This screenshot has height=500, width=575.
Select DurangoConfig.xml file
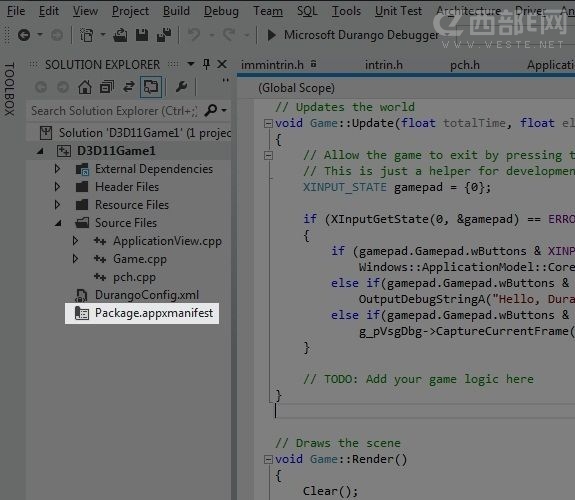pyautogui.click(x=147, y=295)
